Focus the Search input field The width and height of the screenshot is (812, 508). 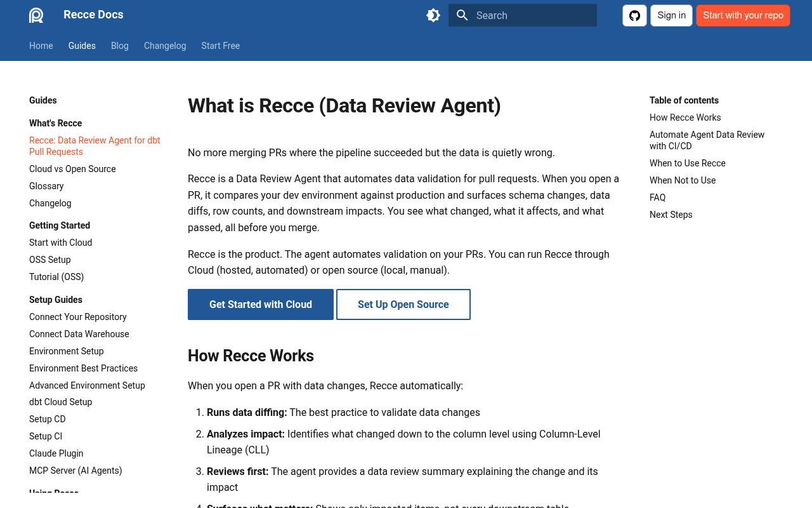tap(523, 15)
